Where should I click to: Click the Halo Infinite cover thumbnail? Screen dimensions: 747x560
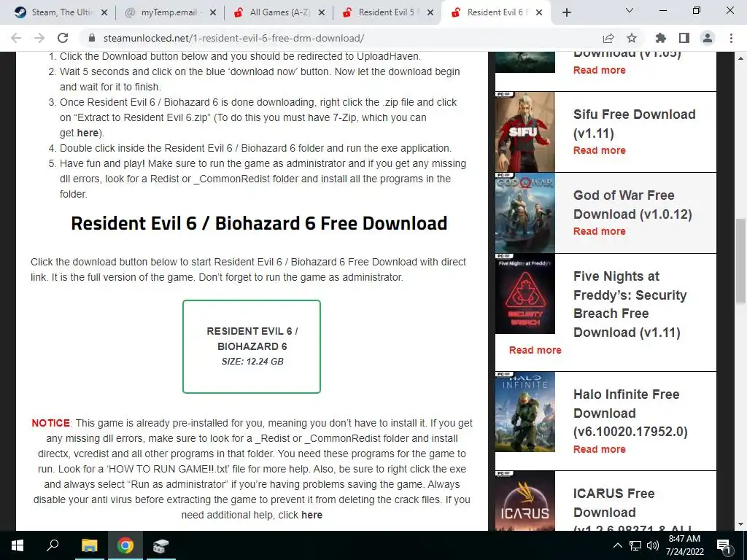click(x=525, y=412)
